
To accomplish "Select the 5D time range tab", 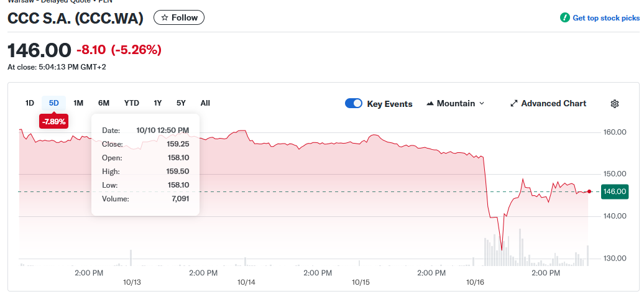I will [x=53, y=103].
